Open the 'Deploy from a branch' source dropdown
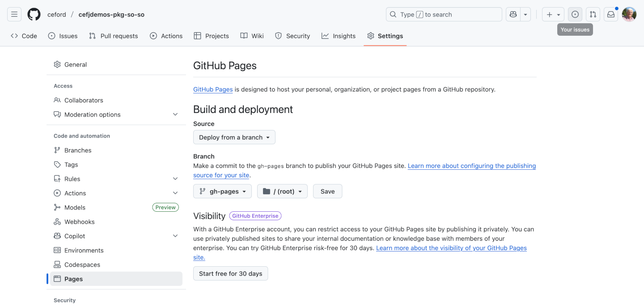Image resolution: width=644 pixels, height=306 pixels. point(234,137)
